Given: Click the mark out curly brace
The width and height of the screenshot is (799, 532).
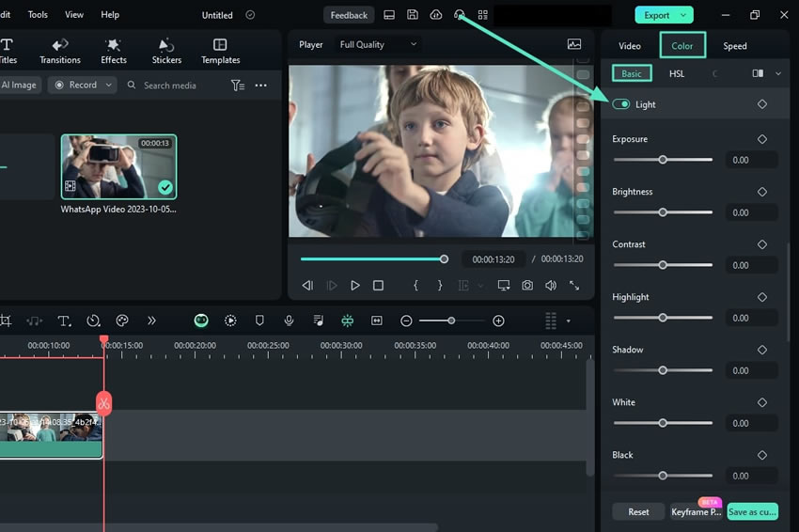Looking at the screenshot, I should (440, 286).
